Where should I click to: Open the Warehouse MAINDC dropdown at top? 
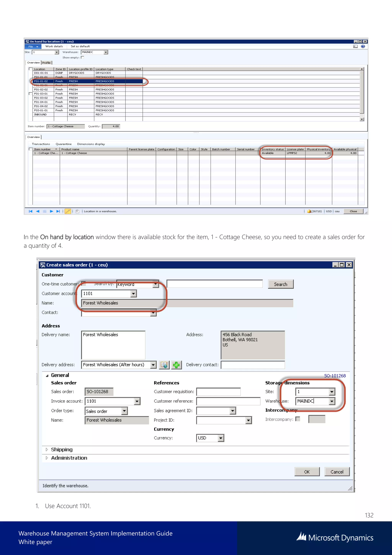(x=106, y=52)
